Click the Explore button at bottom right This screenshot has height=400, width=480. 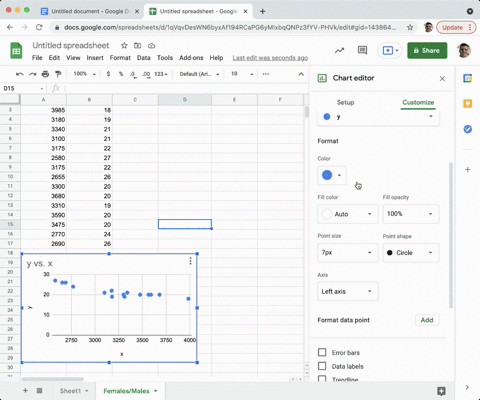pos(441,391)
